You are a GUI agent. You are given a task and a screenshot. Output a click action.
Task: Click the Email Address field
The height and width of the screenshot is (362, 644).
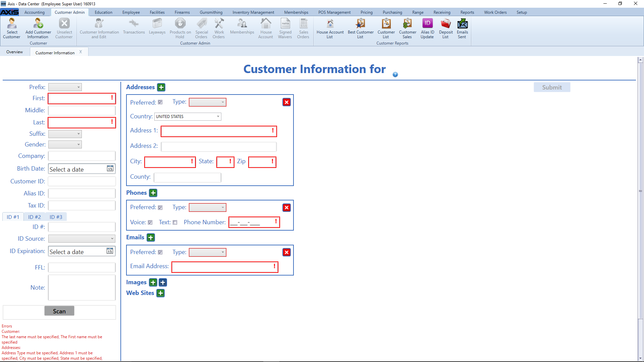click(x=225, y=267)
